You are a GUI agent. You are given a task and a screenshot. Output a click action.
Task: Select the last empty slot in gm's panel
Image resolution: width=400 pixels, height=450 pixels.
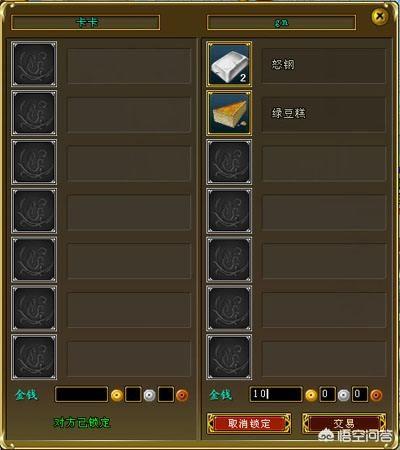229,357
